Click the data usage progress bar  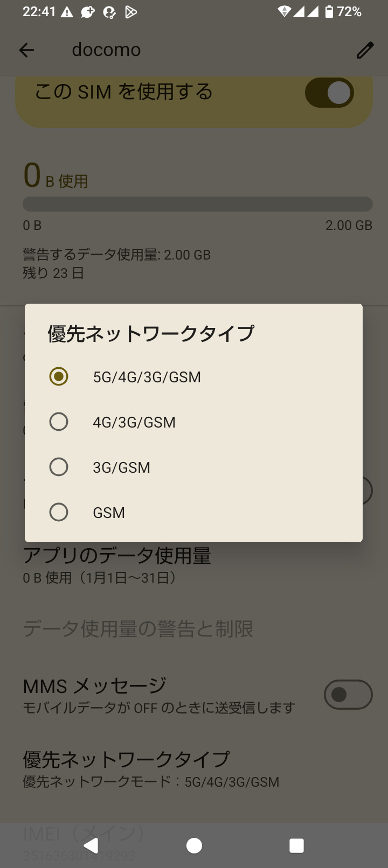pos(197,204)
